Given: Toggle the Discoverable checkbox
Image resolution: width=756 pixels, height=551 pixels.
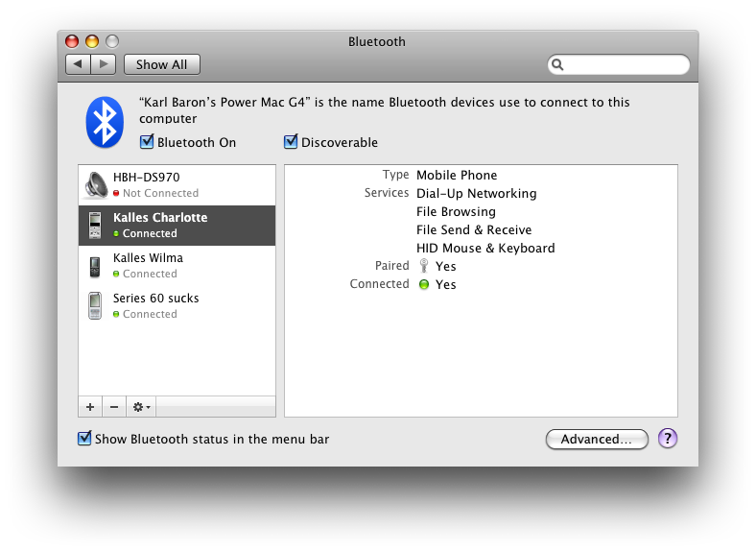Looking at the screenshot, I should (x=291, y=142).
